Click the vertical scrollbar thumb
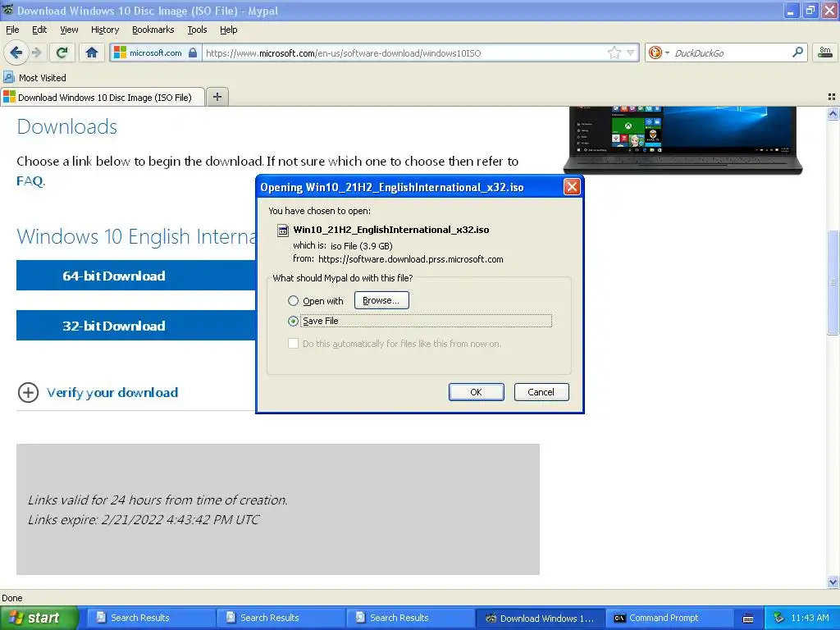The image size is (840, 630). coord(833,282)
